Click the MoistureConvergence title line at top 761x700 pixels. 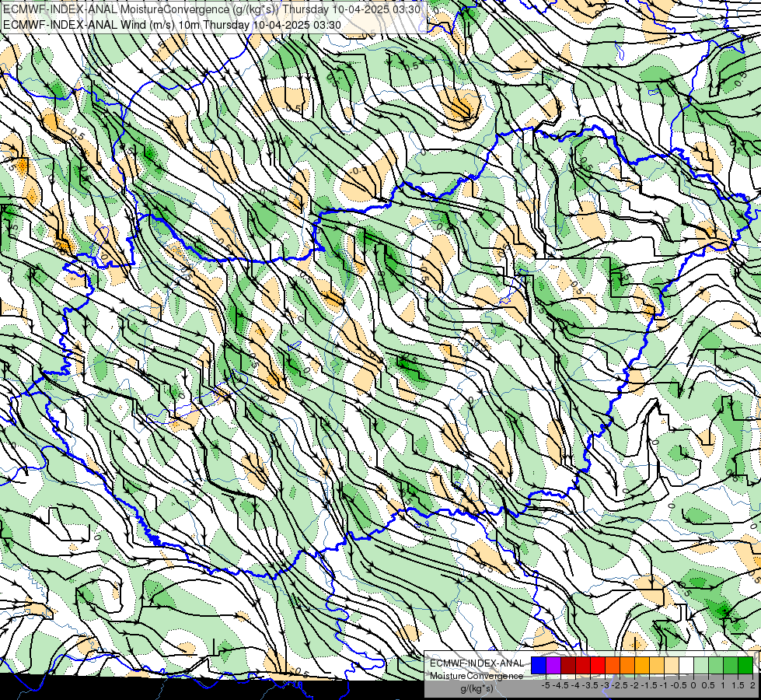click(x=211, y=9)
